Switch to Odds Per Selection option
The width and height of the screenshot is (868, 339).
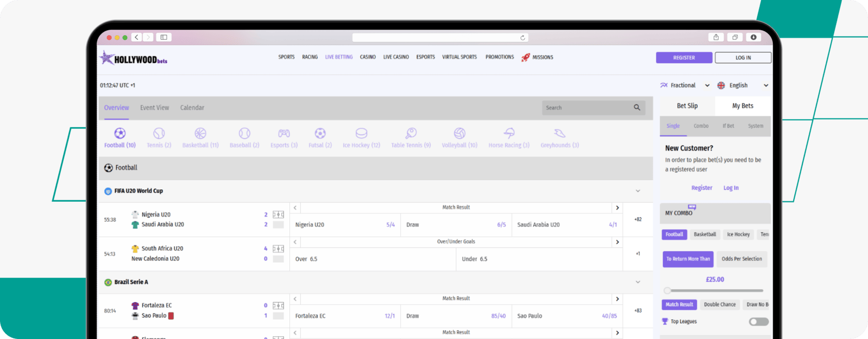click(741, 259)
